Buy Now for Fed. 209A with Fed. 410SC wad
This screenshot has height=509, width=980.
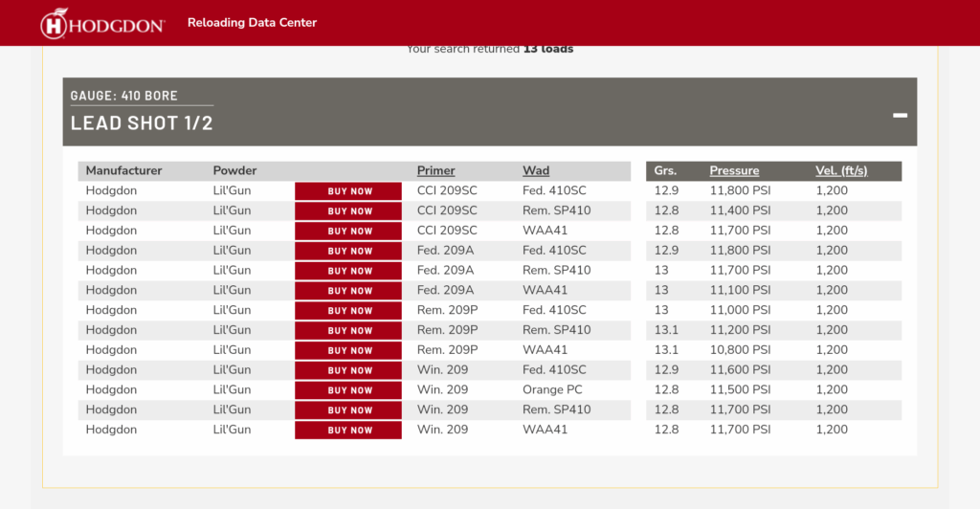click(x=348, y=251)
